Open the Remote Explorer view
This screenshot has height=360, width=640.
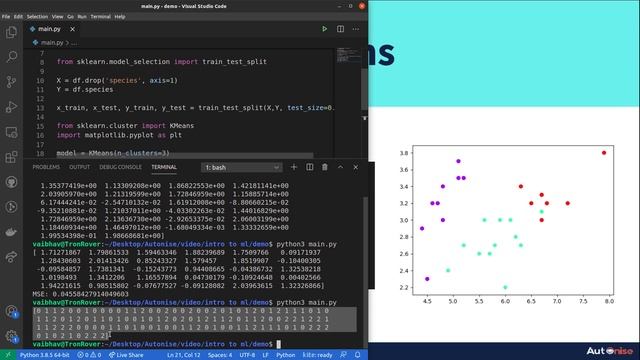pos(11,132)
